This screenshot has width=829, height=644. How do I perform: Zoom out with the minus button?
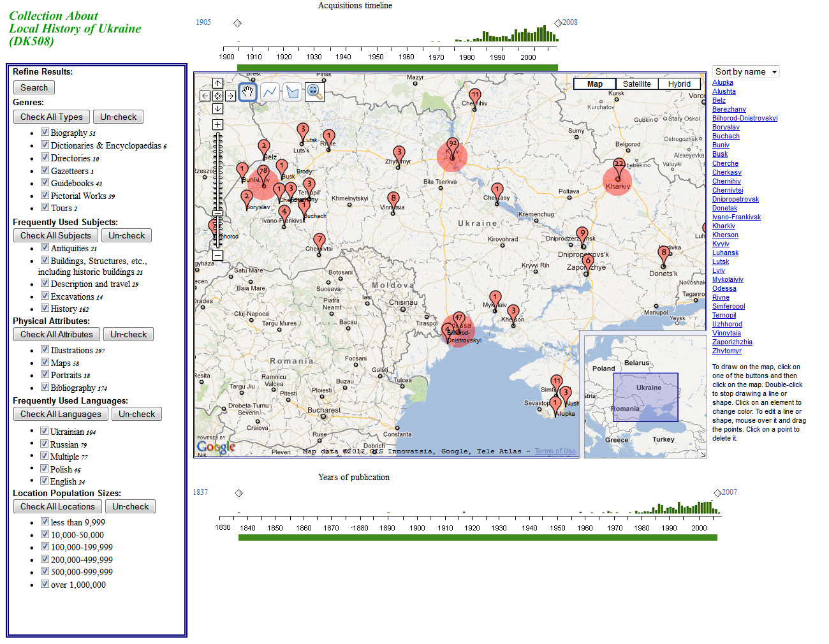pos(217,255)
